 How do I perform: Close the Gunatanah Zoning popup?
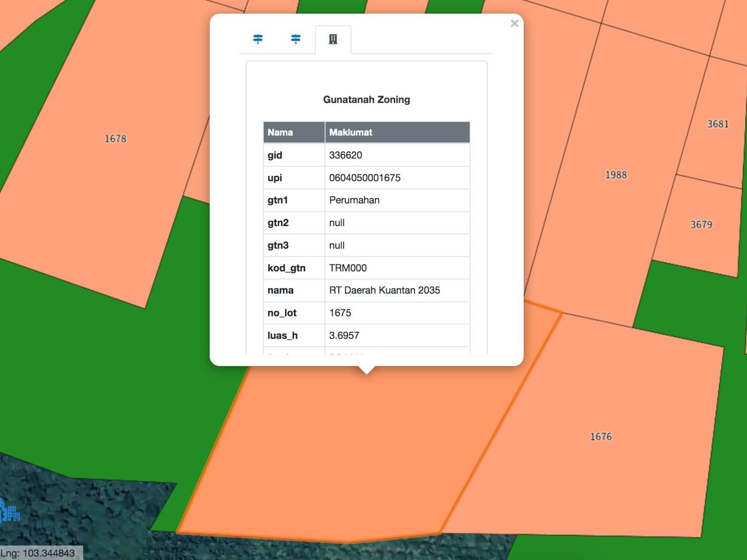514,23
